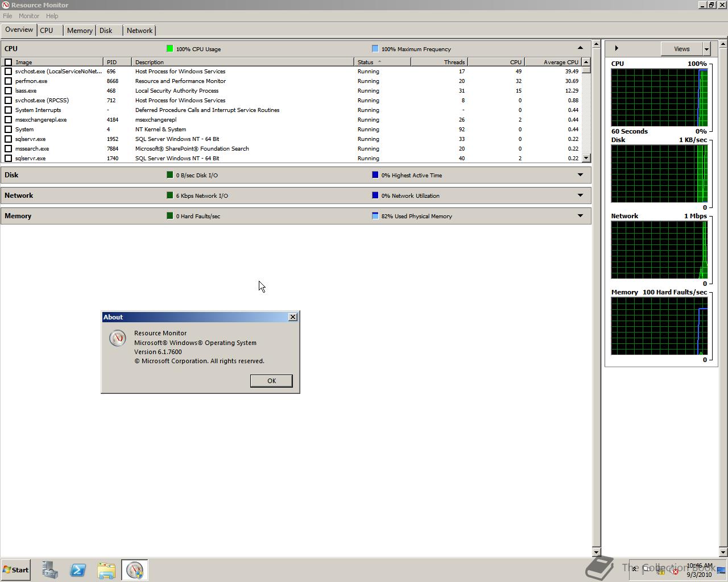Sort by Average CPU column header
Image resolution: width=728 pixels, height=582 pixels.
[x=553, y=62]
